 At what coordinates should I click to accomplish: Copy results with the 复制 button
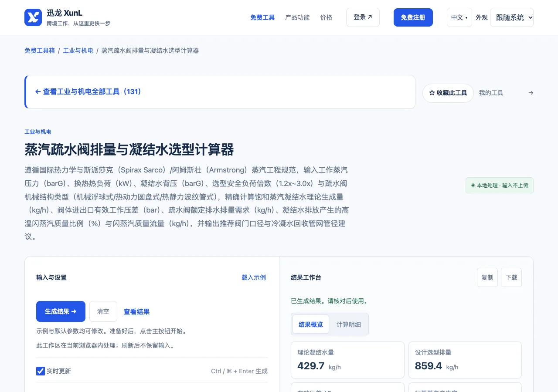pos(487,277)
